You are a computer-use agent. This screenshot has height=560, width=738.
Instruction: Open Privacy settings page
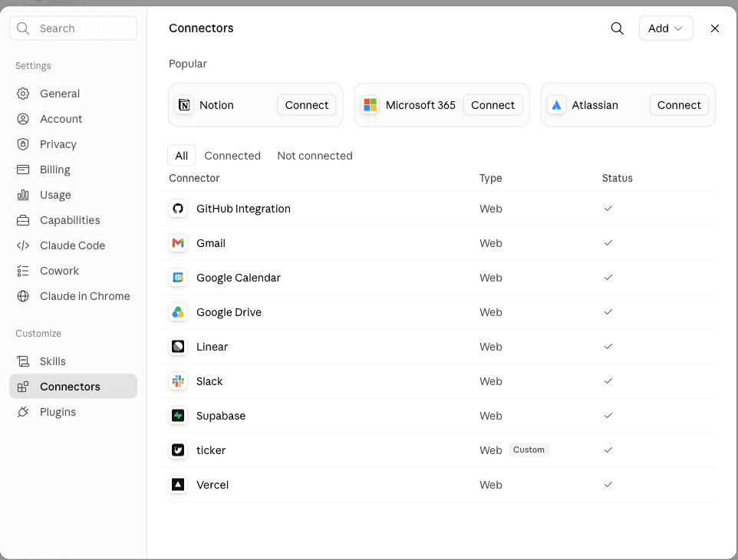coord(74,144)
